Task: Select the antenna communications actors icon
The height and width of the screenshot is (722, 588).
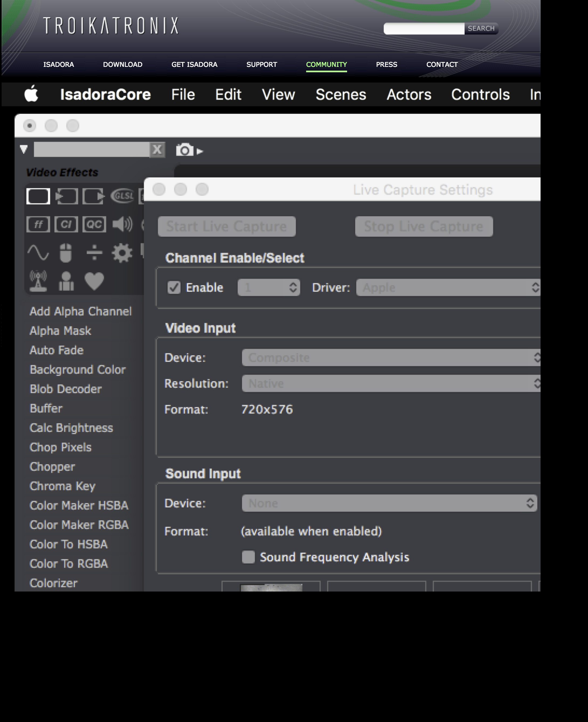Action: coord(38,281)
